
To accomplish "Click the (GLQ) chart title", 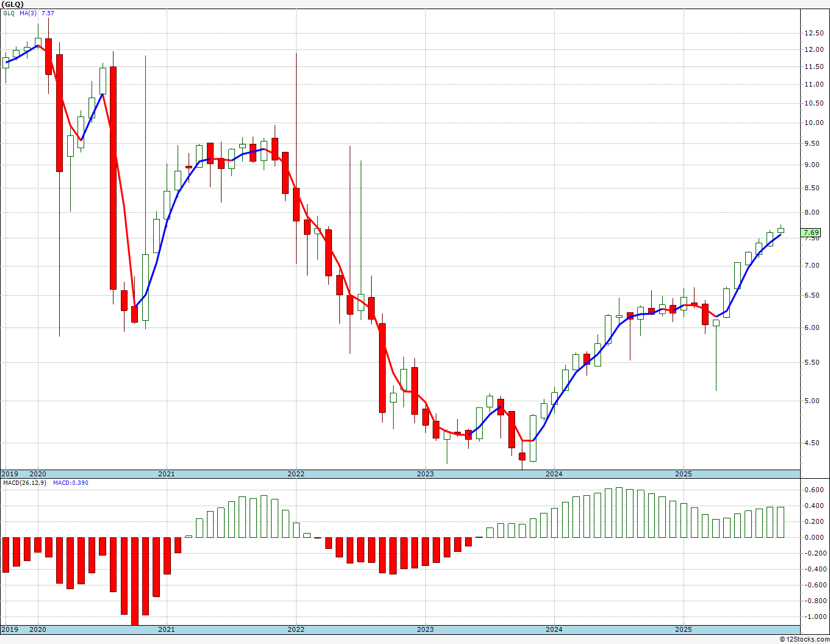I will pyautogui.click(x=13, y=4).
